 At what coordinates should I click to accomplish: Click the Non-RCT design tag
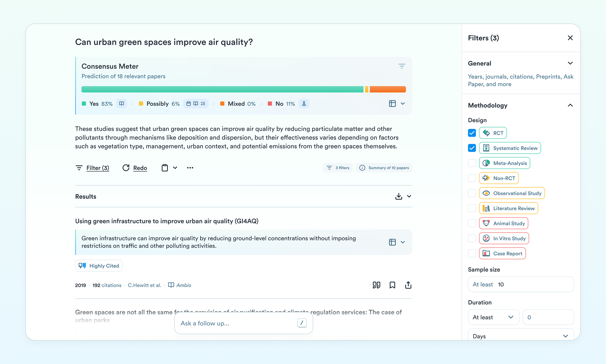tap(499, 178)
